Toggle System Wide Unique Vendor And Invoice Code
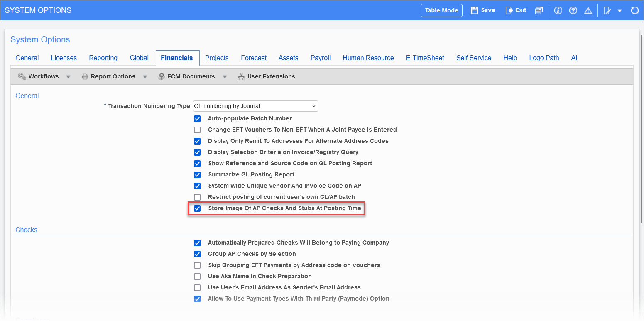This screenshot has width=644, height=321. pyautogui.click(x=197, y=186)
